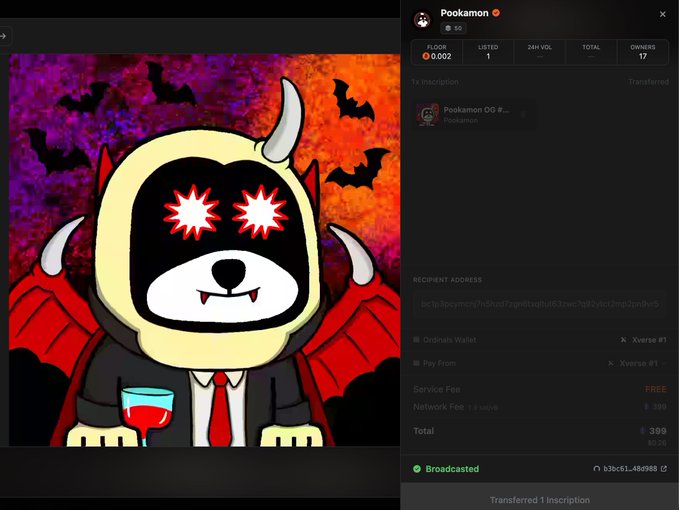This screenshot has height=510, width=679.
Task: Select the 24H VOL stat cell
Action: [540, 52]
